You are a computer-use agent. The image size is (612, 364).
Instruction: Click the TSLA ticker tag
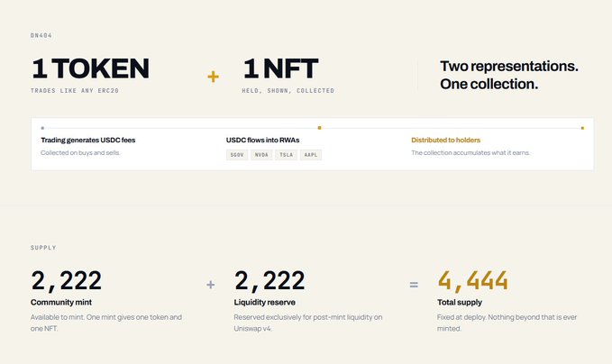pyautogui.click(x=286, y=155)
